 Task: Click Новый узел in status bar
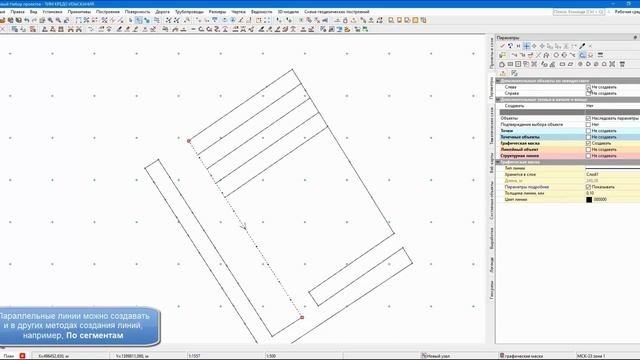[x=435, y=356]
